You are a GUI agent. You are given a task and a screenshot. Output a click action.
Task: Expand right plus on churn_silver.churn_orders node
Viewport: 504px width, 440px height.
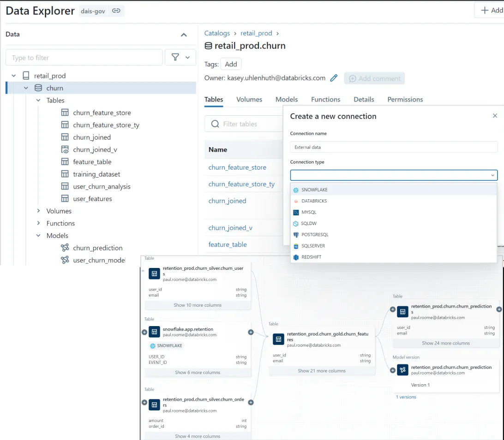point(251,403)
